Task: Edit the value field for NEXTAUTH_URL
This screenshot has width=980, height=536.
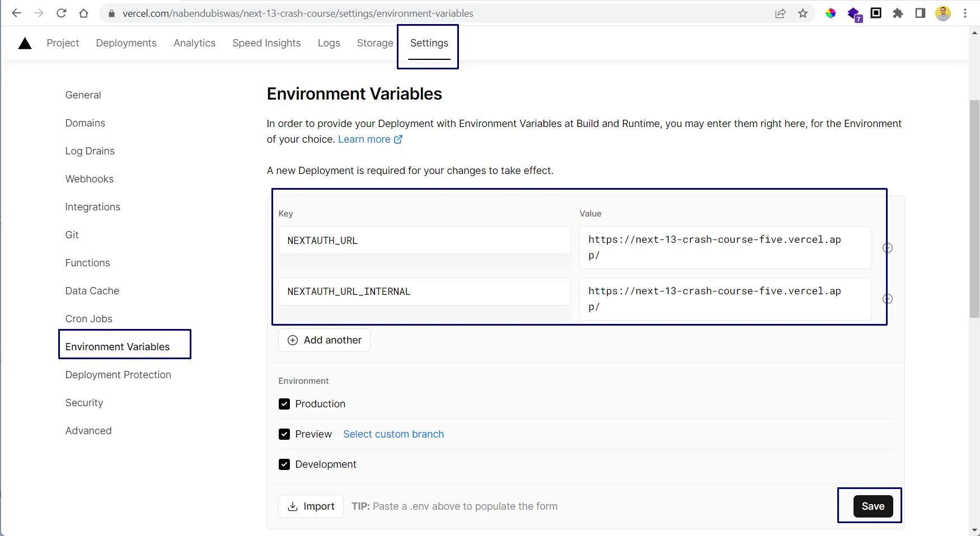Action: [725, 247]
